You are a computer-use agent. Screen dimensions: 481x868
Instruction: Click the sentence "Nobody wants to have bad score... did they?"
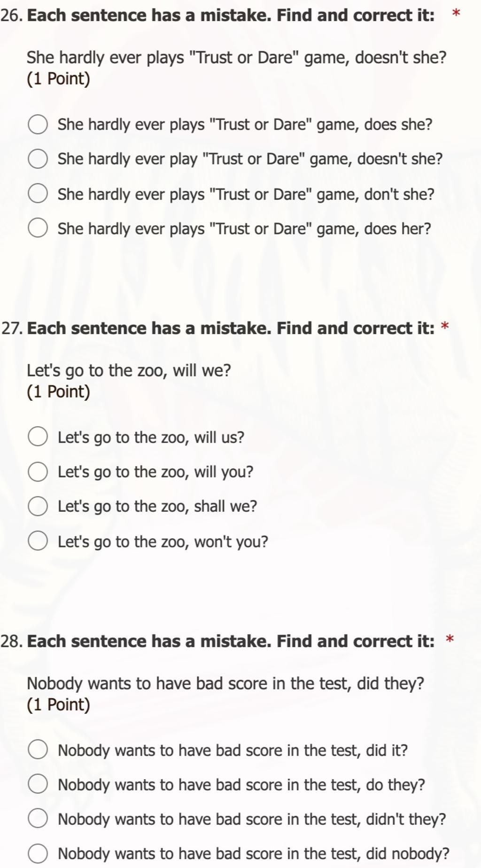(x=225, y=683)
